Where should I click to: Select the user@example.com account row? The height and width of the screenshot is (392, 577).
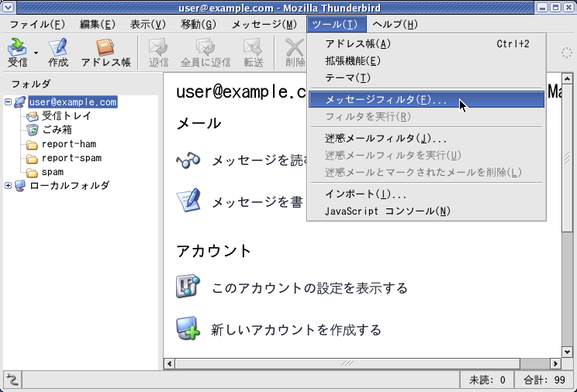coord(73,101)
